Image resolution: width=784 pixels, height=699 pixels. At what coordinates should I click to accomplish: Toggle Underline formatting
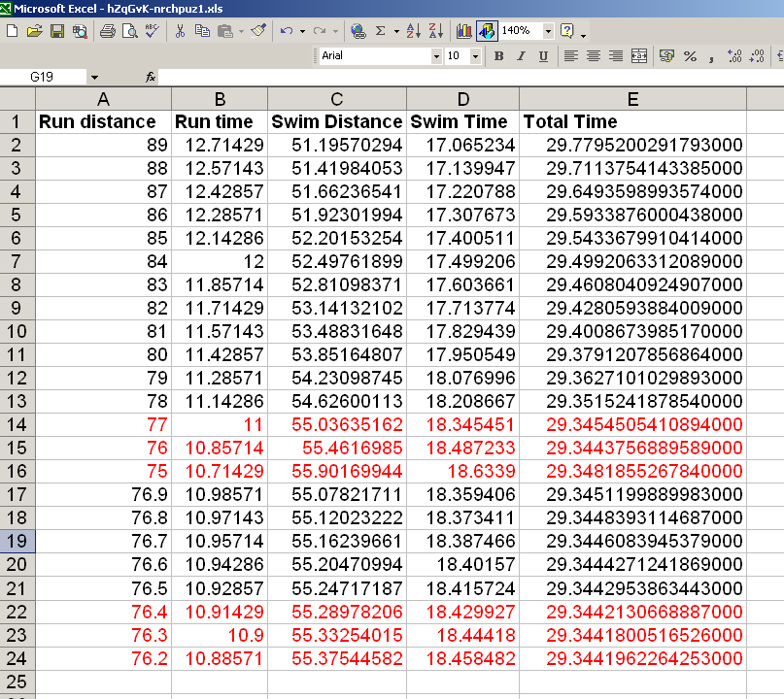[x=543, y=56]
